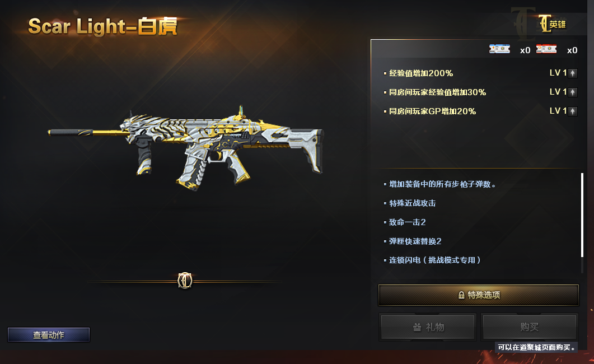Upgrade level of 同房间玩家经验值增加30%

click(573, 92)
